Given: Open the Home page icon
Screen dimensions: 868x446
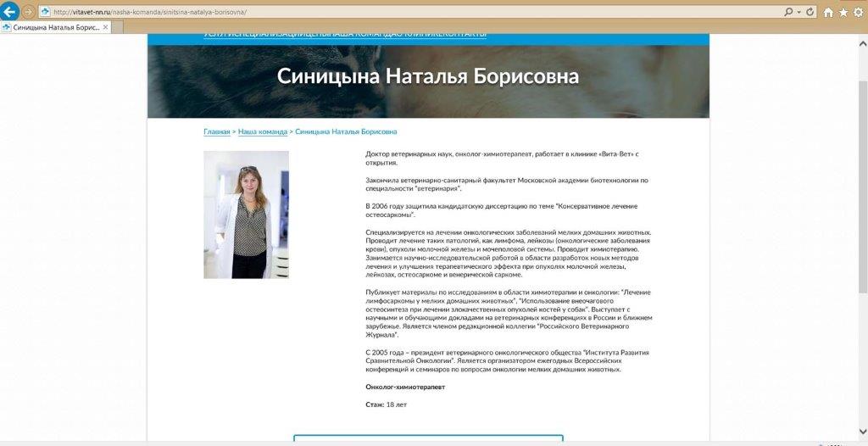Looking at the screenshot, I should 829,12.
